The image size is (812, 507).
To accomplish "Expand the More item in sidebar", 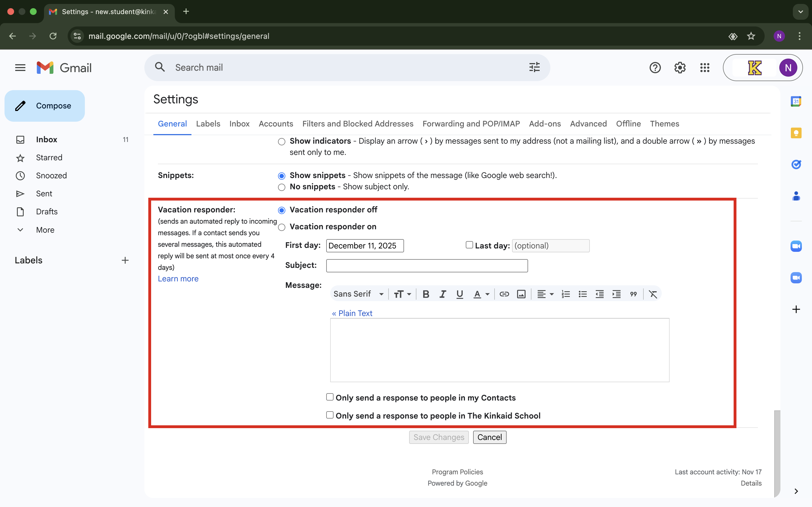I will pyautogui.click(x=45, y=230).
